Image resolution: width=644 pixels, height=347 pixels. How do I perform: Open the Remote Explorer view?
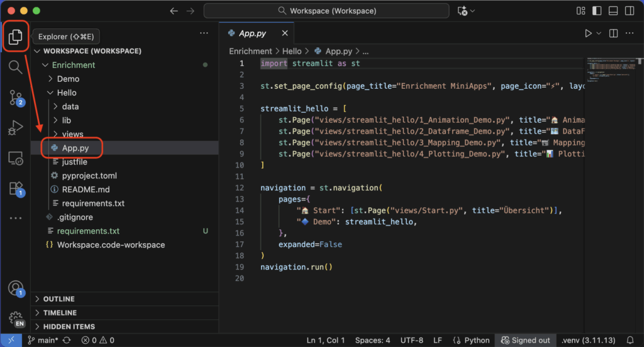pyautogui.click(x=15, y=158)
